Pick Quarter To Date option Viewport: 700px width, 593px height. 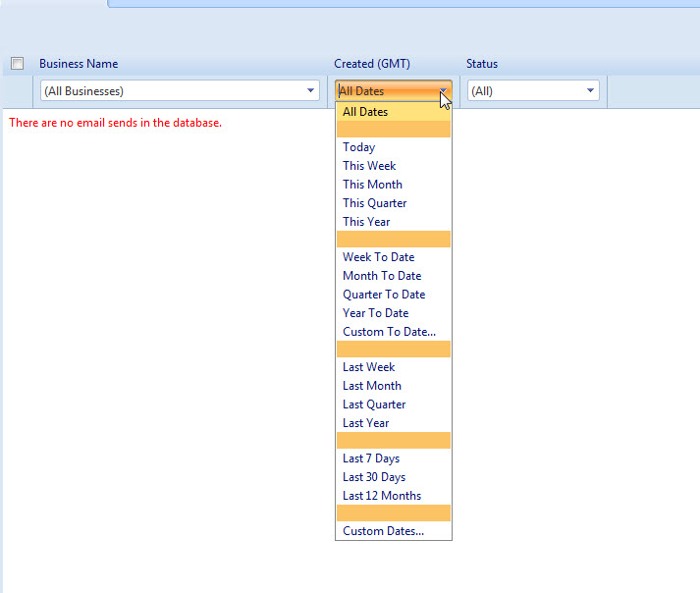pyautogui.click(x=384, y=295)
